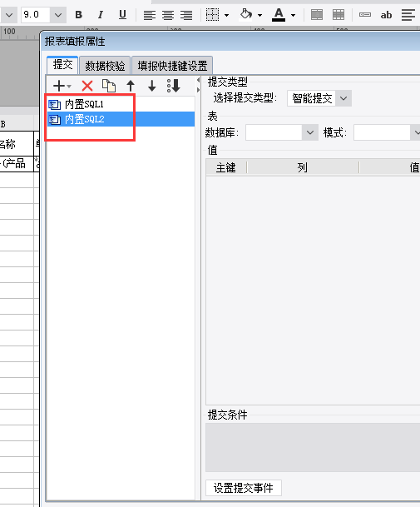Select 内置SQL1 in the list
The width and height of the screenshot is (420, 507).
click(x=121, y=104)
